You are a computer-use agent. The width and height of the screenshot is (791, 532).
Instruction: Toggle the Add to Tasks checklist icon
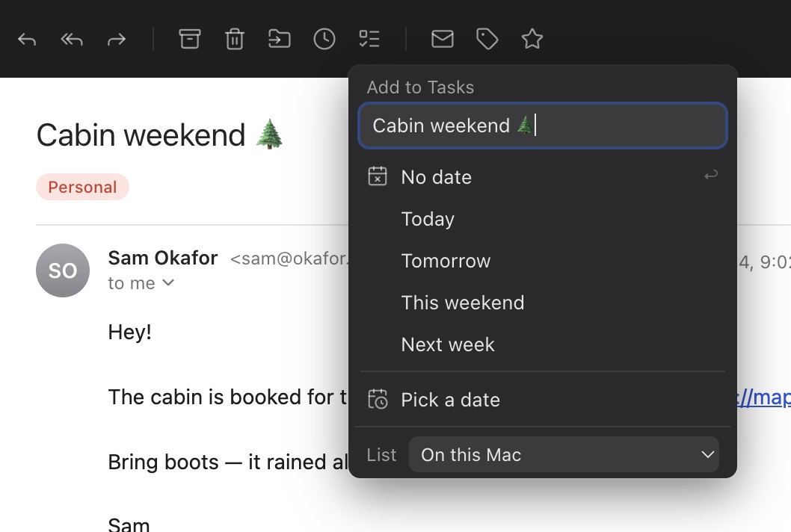pos(369,39)
